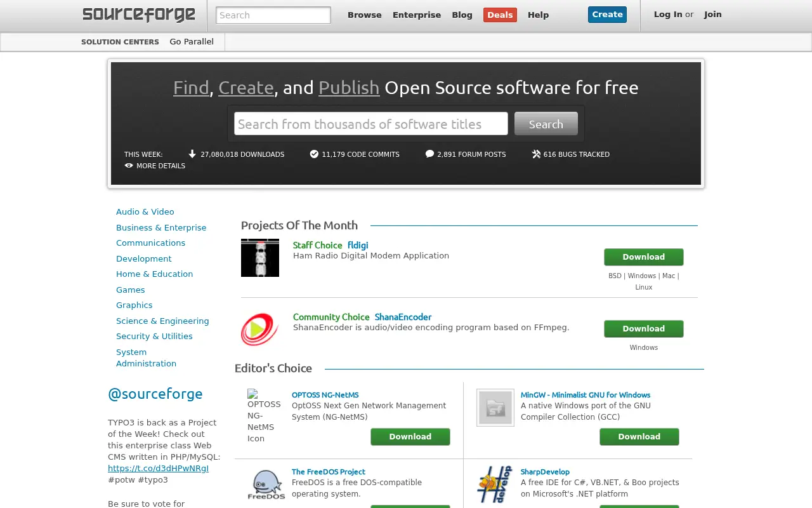
Task: Click the red Deals button
Action: (x=500, y=15)
